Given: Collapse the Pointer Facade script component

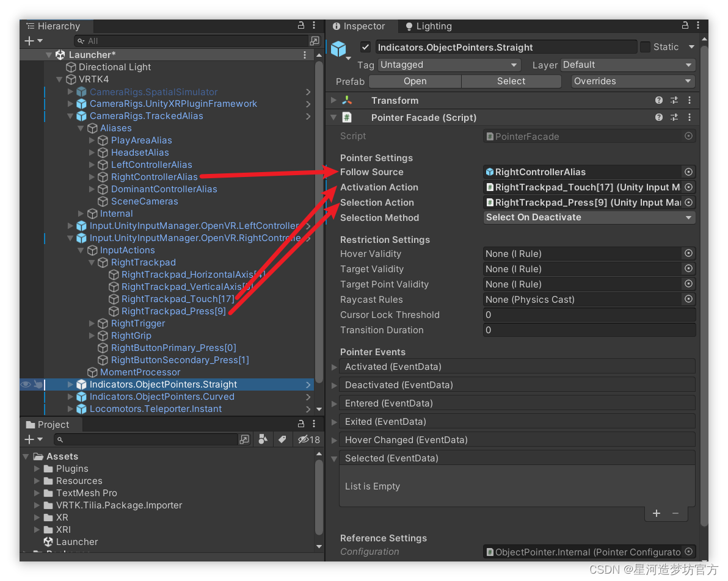Looking at the screenshot, I should pyautogui.click(x=333, y=118).
